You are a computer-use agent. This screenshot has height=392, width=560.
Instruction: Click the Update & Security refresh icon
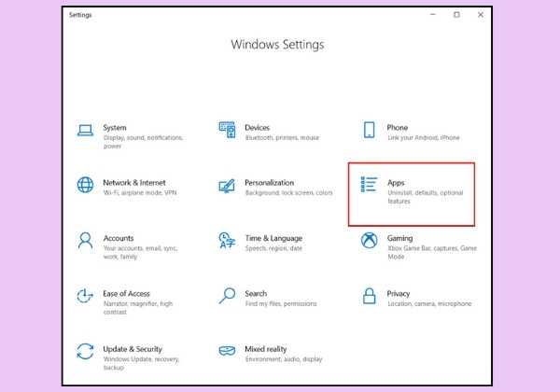[85, 351]
